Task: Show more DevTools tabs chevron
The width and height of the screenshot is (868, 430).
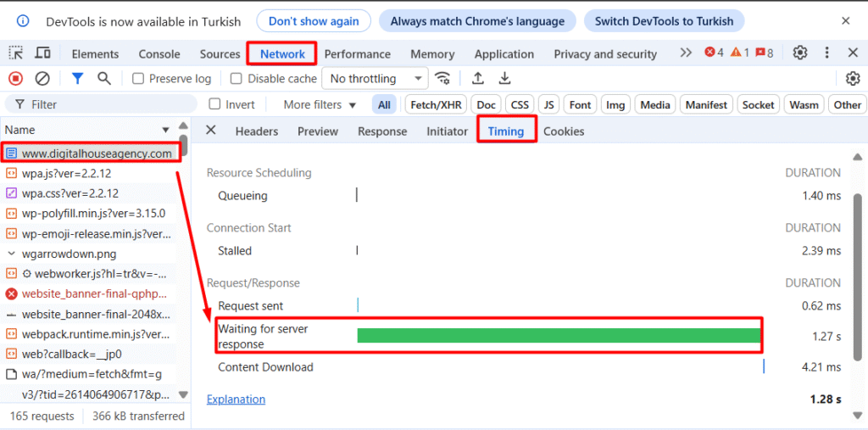Action: pos(686,53)
